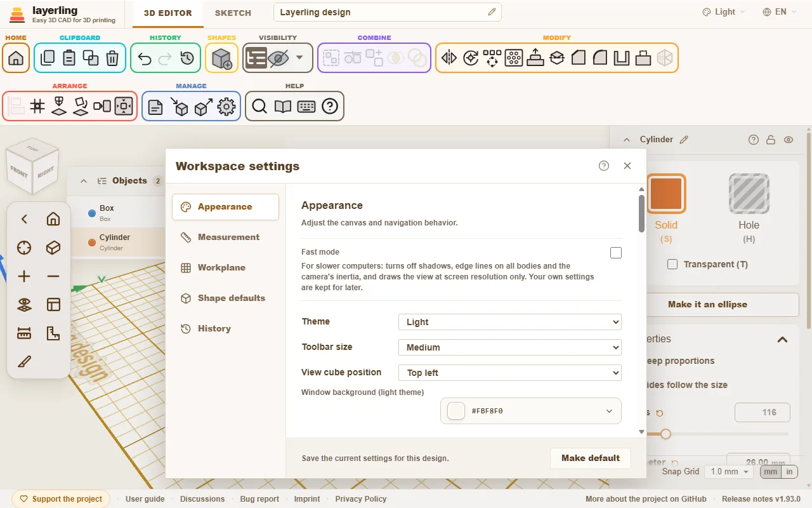Image resolution: width=812 pixels, height=508 pixels.
Task: Click the paste clipboard icon
Action: (69, 58)
